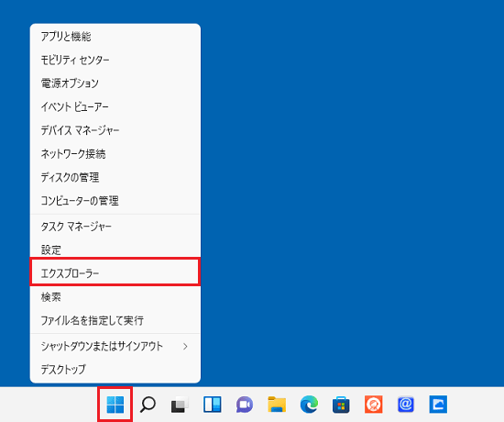Screen dimensions: 504x422
Task: Open Widgets icon on taskbar
Action: [x=213, y=405]
